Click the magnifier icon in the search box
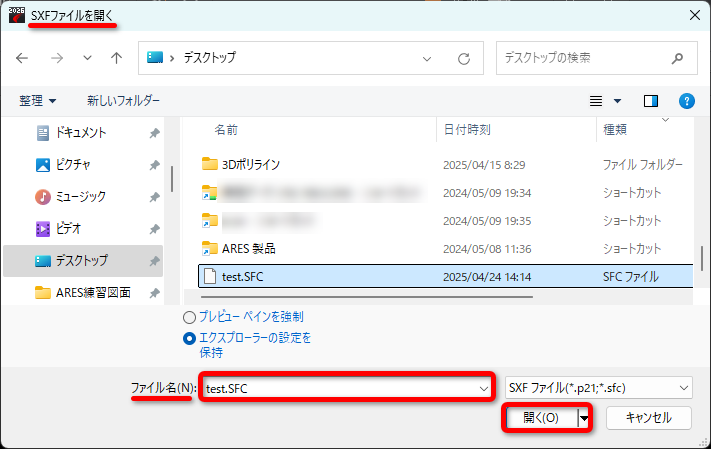This screenshot has height=449, width=711. [x=677, y=58]
